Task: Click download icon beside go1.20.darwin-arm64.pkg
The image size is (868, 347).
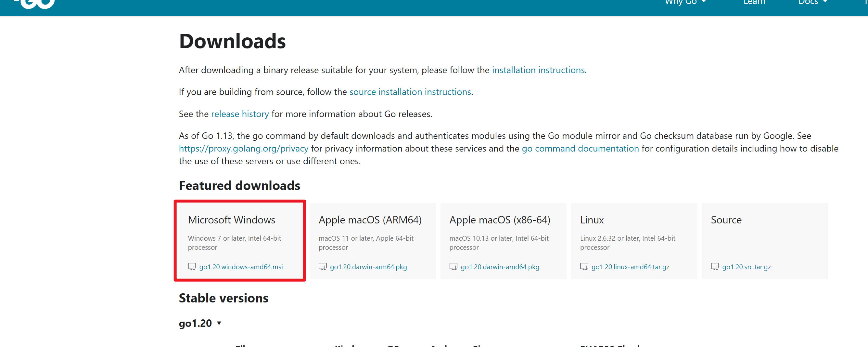Action: [323, 267]
